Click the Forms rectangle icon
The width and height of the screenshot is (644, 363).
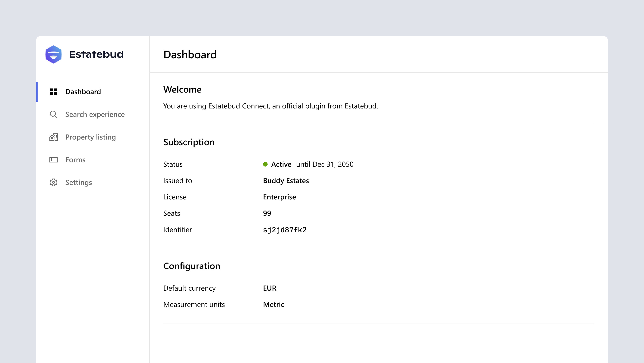click(54, 160)
